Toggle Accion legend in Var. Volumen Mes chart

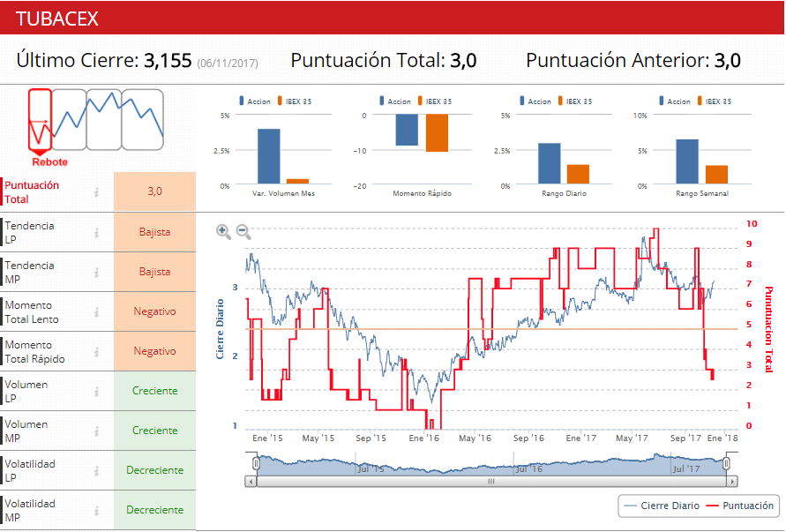[x=255, y=101]
